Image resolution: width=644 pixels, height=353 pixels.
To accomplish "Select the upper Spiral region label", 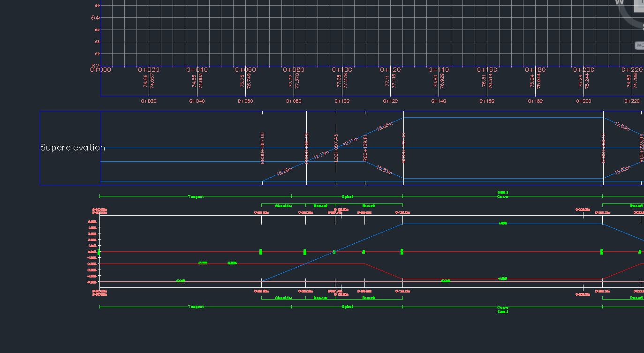I will tap(347, 196).
